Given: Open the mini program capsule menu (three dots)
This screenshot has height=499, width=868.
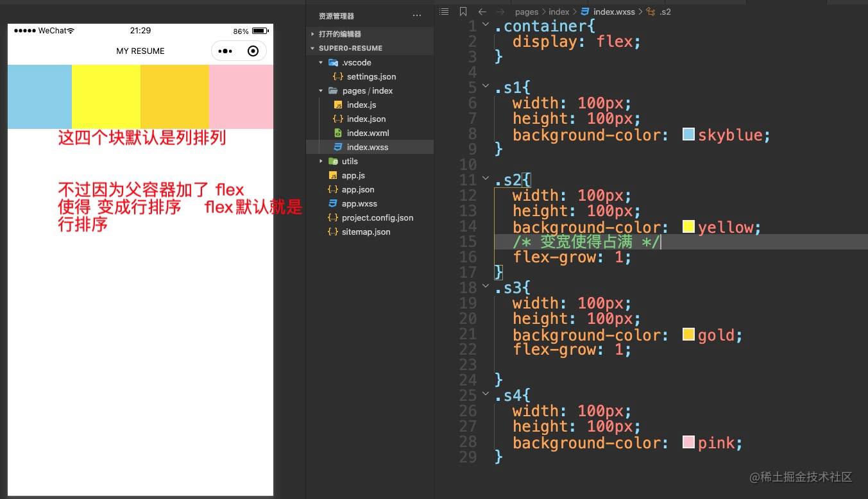Looking at the screenshot, I should tap(225, 51).
